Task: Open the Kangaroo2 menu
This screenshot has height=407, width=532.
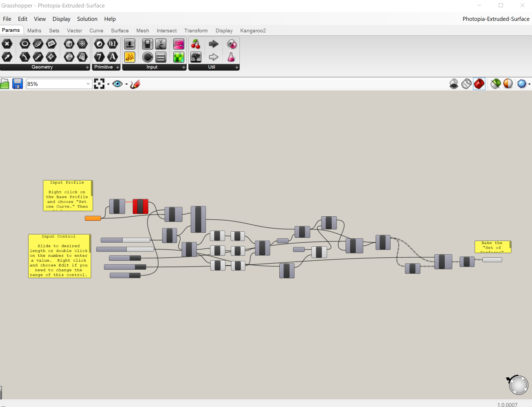Action: pyautogui.click(x=253, y=30)
